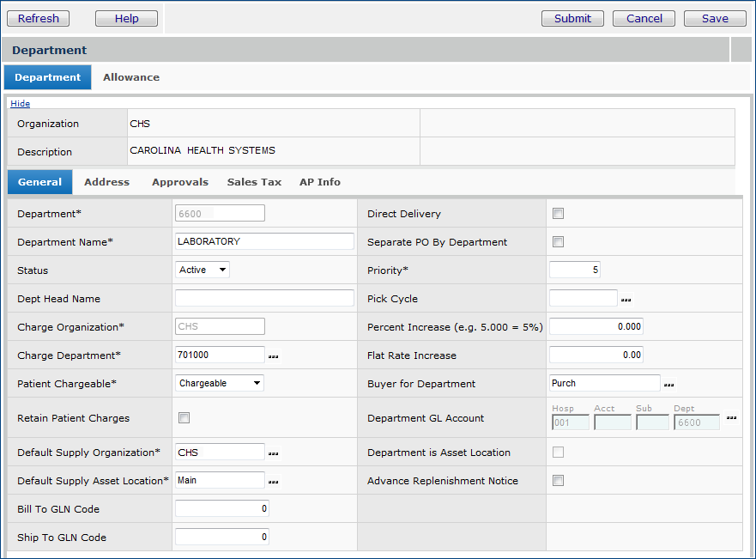
Task: Open the Sales Tax tab
Action: [254, 182]
